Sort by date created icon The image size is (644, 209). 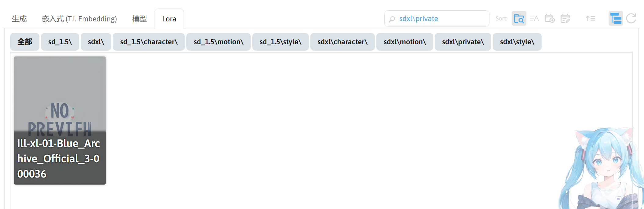click(550, 19)
